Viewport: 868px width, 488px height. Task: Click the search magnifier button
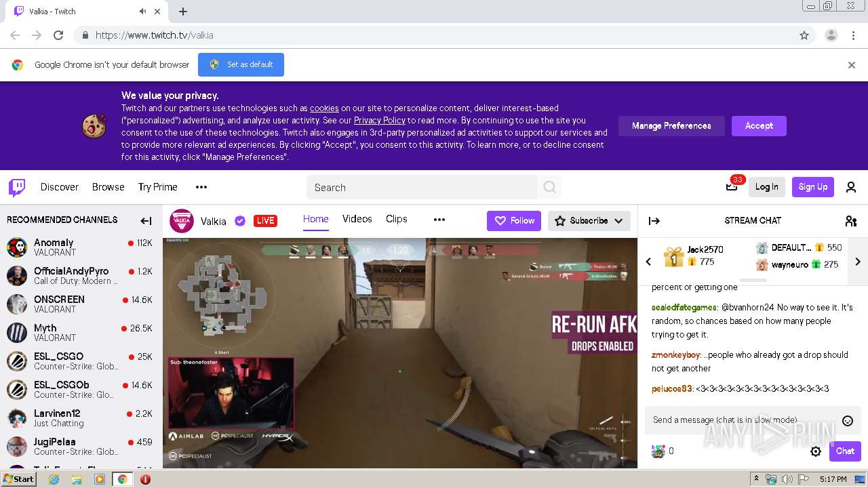click(550, 187)
